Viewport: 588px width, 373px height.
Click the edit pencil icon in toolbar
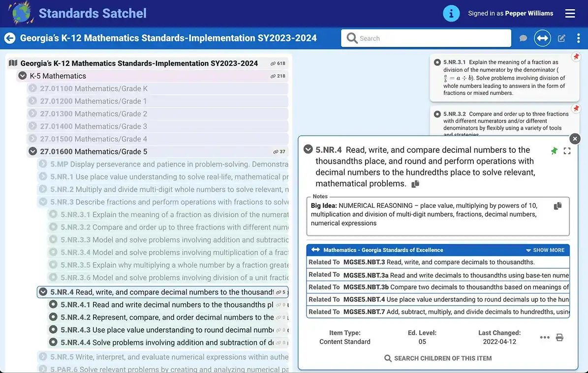coord(561,38)
